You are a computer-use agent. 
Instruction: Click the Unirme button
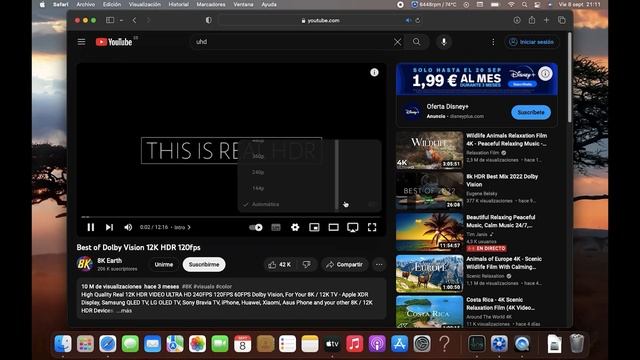click(164, 264)
